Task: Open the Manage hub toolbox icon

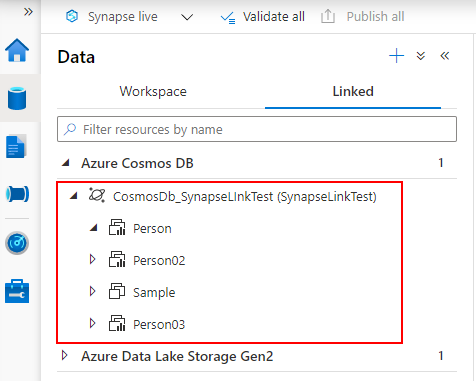Action: pyautogui.click(x=17, y=291)
